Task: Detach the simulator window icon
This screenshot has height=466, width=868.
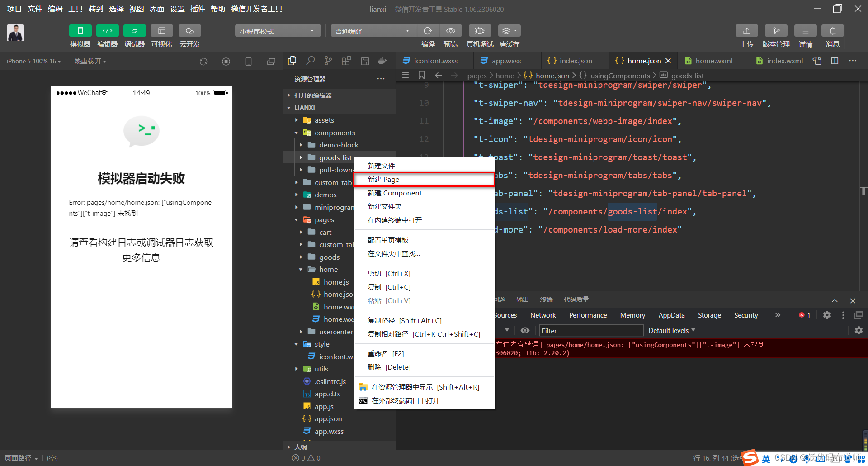Action: pyautogui.click(x=271, y=62)
